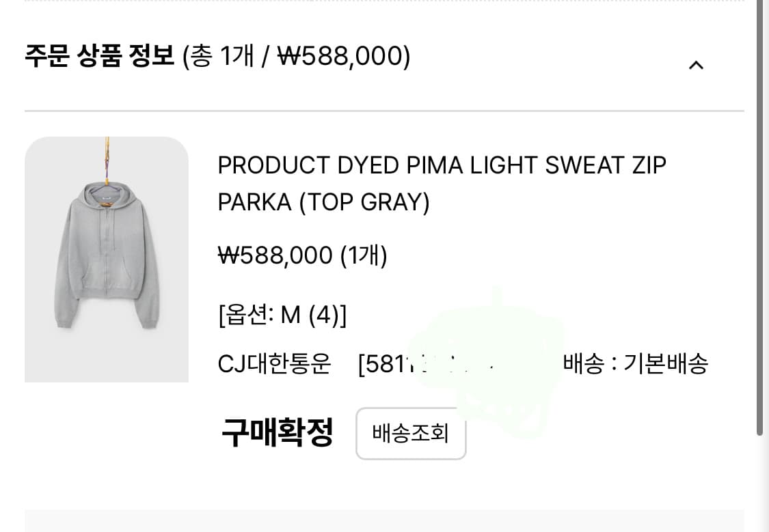The height and width of the screenshot is (532, 769).
Task: Open the PRODUCT DYED PIMA LIGHT SWEAT product name
Action: [x=442, y=165]
